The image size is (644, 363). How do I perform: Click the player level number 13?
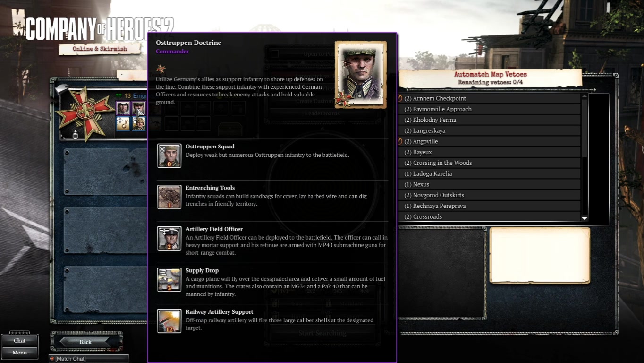[x=127, y=96]
